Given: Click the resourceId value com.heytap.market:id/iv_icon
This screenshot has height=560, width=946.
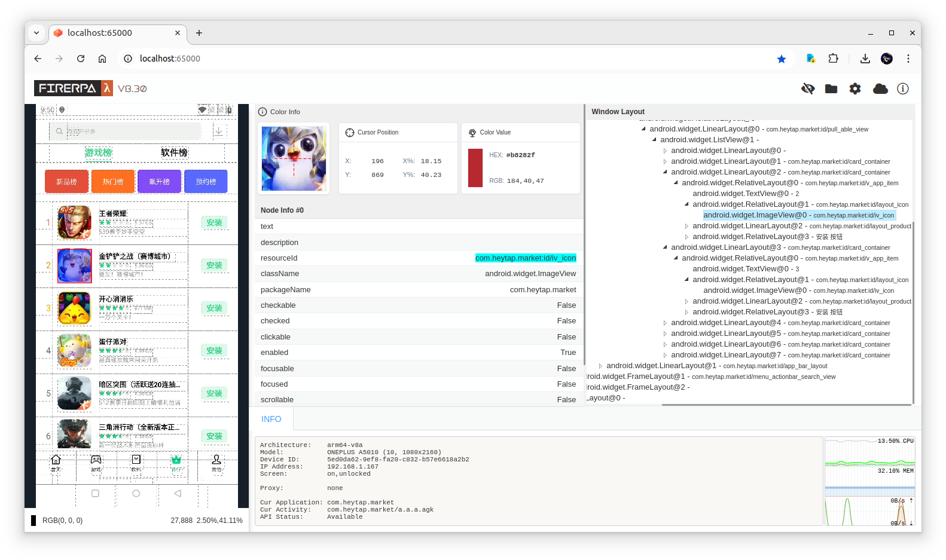Looking at the screenshot, I should point(526,258).
